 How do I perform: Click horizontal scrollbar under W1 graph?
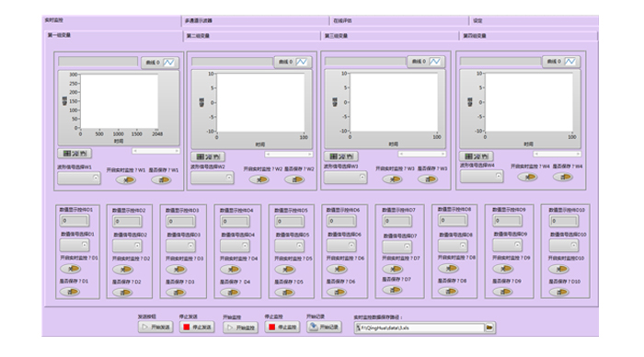coord(155,151)
